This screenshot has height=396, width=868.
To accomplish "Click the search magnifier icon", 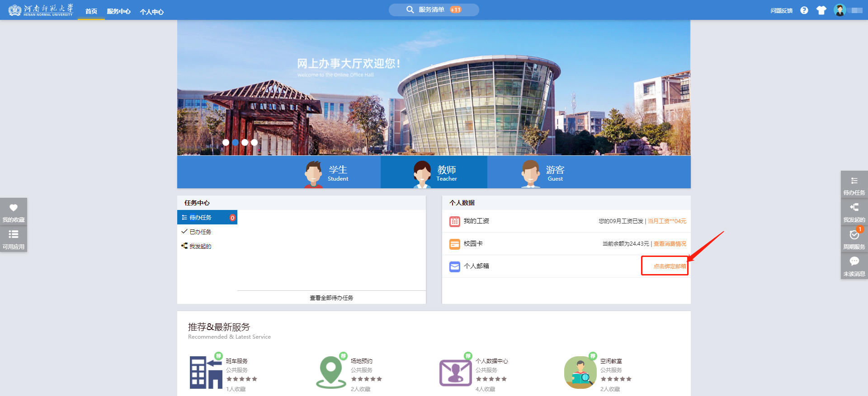I will point(410,9).
